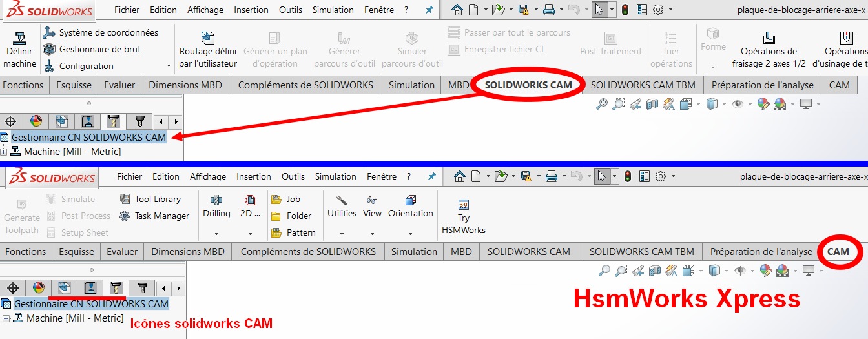The height and width of the screenshot is (339, 868).
Task: Click the panel tabs left arrow in lower panel
Action: click(x=164, y=288)
